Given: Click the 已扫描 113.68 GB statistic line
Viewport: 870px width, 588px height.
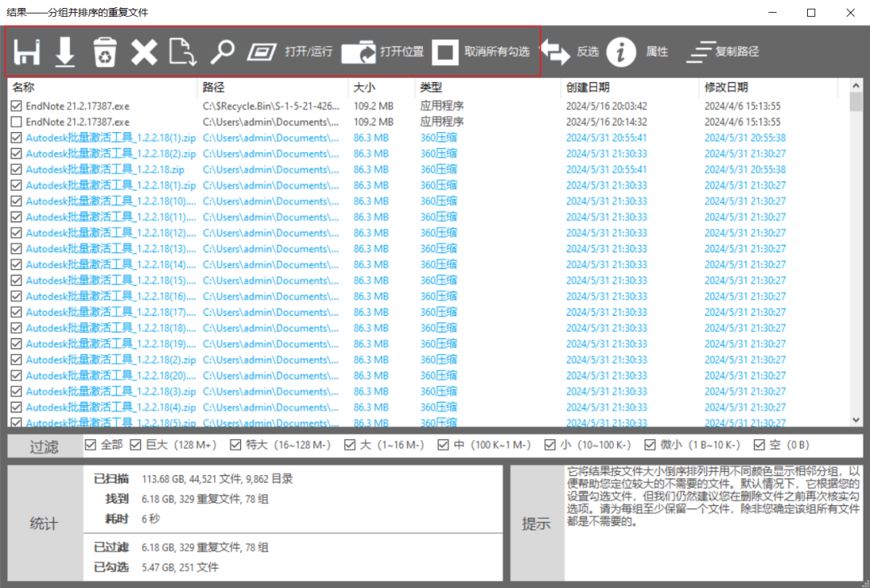Looking at the screenshot, I should (x=193, y=478).
